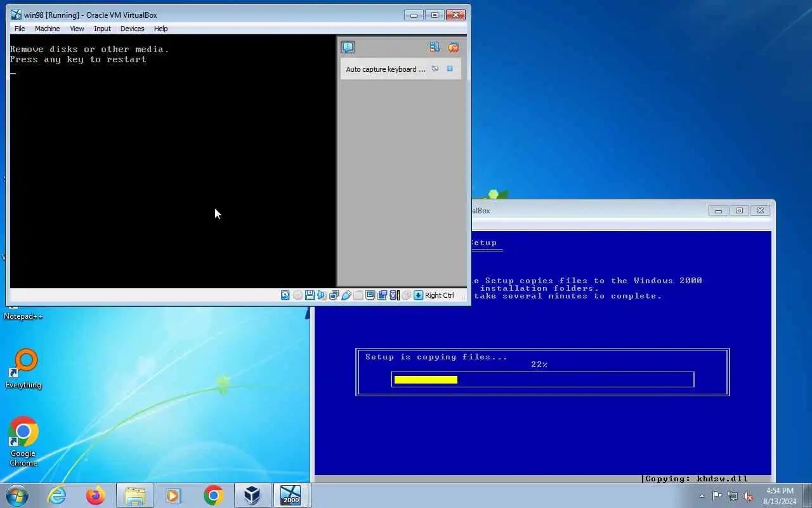The height and width of the screenshot is (508, 812).
Task: Maximize the win98 VirtualBox window
Action: point(435,15)
